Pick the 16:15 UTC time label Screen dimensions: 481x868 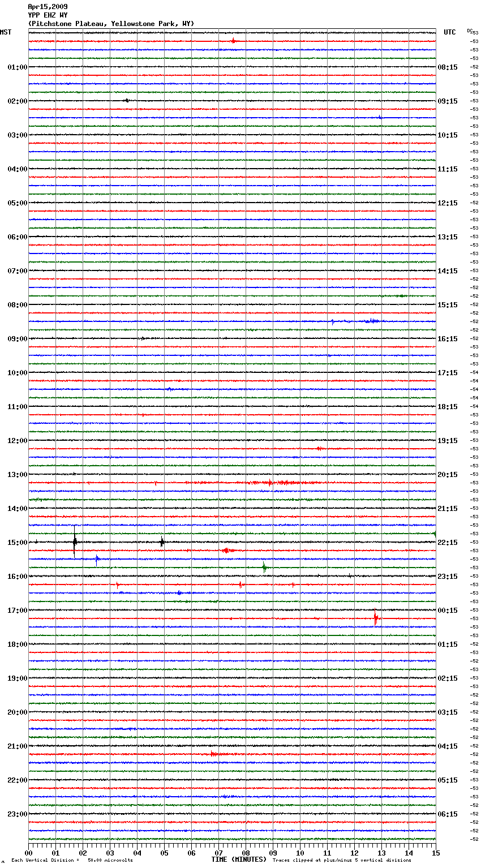448,339
